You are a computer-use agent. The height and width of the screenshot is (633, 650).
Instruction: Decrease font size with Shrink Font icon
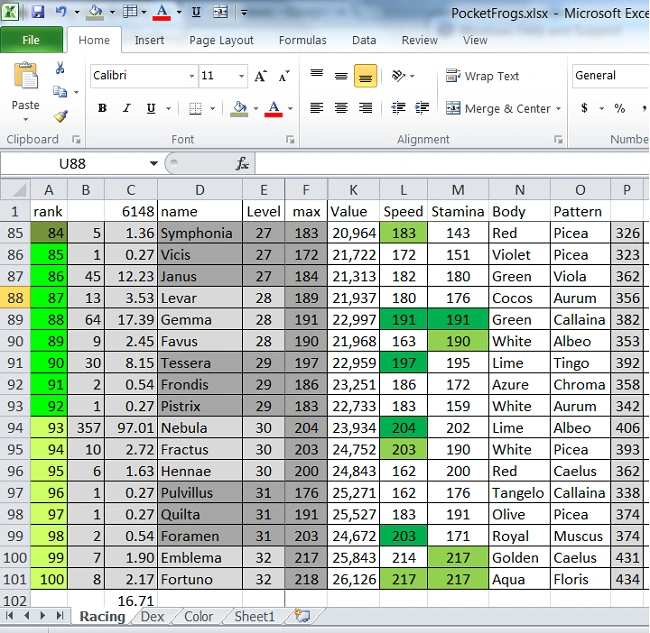pyautogui.click(x=284, y=76)
